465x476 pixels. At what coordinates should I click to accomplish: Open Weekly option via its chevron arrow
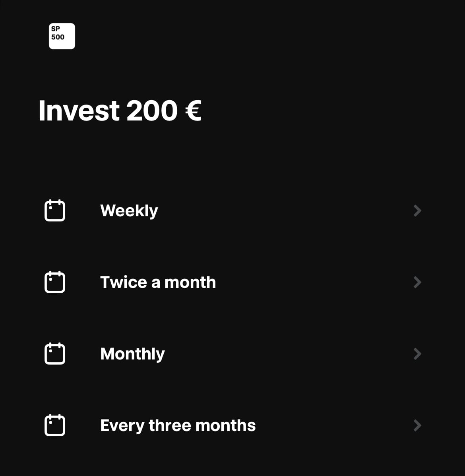point(417,211)
